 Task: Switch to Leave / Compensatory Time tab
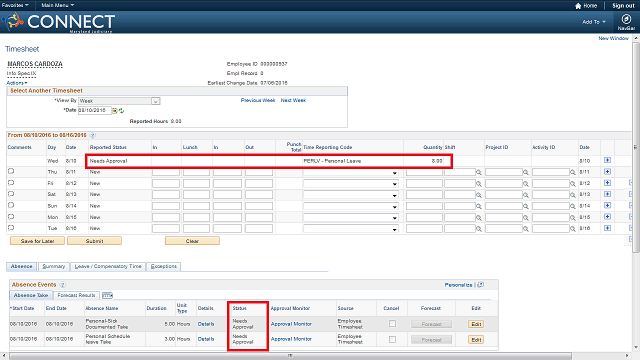coord(108,267)
